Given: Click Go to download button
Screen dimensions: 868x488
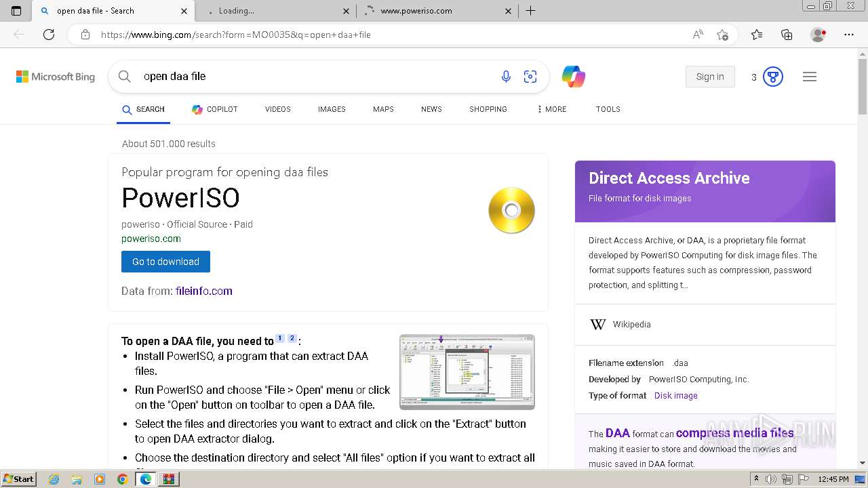Looking at the screenshot, I should point(165,262).
